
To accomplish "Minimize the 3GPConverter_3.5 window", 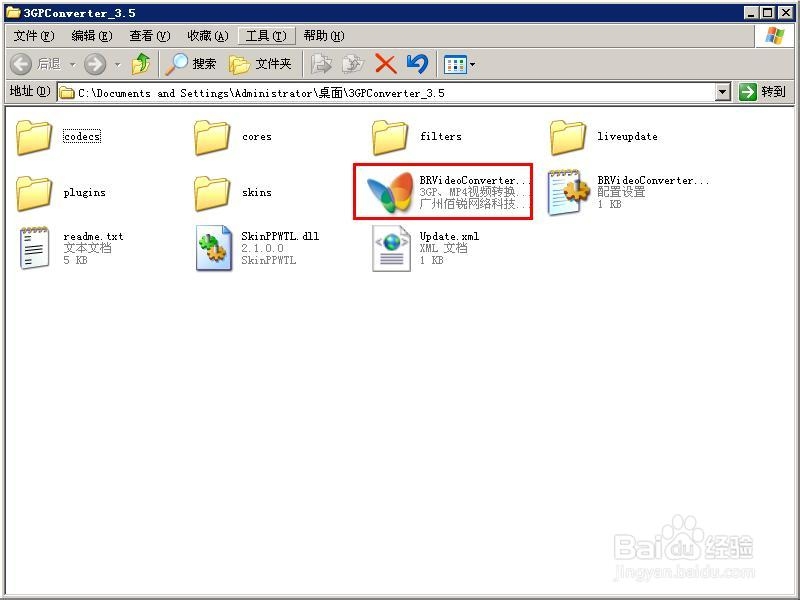I will click(x=751, y=13).
